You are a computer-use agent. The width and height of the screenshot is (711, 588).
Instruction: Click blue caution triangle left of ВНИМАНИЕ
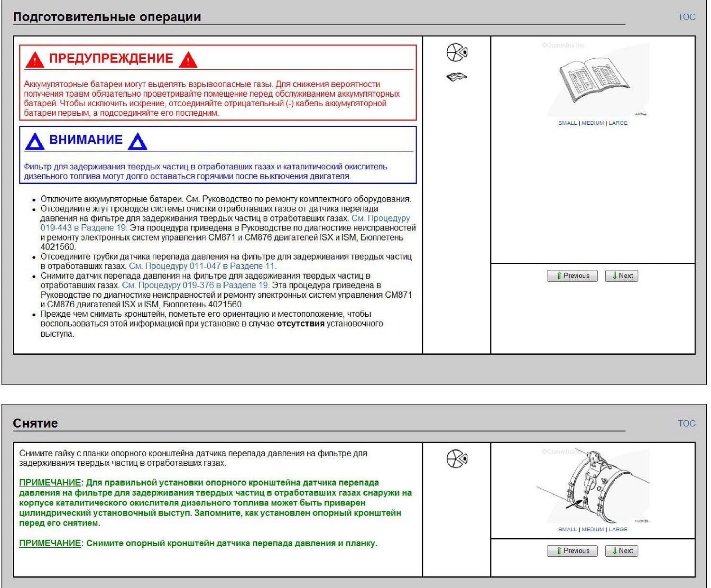tap(35, 141)
